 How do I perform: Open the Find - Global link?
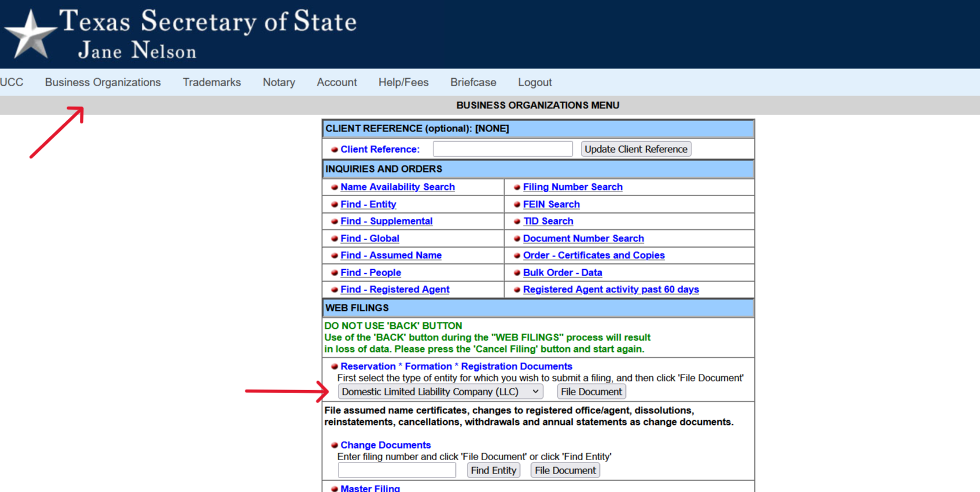(370, 238)
